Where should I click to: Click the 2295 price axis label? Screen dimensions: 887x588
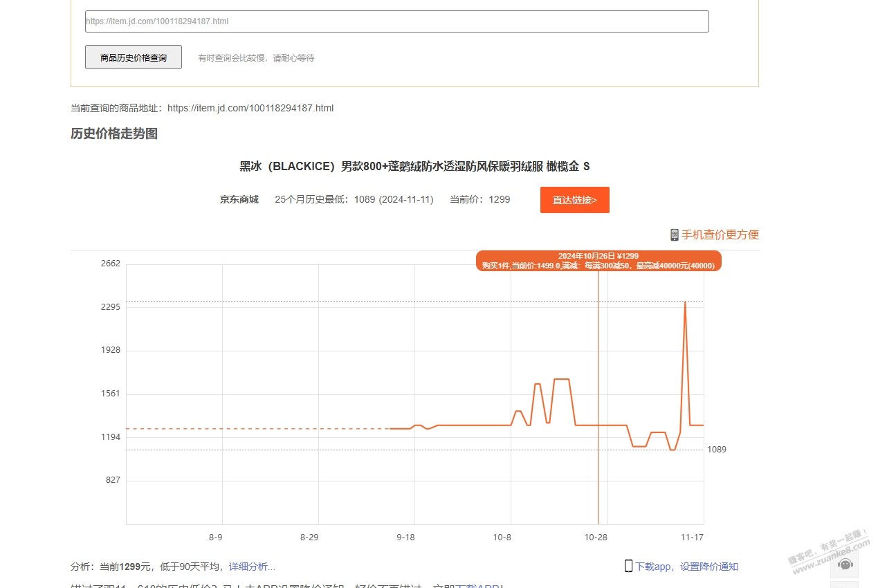coord(111,307)
